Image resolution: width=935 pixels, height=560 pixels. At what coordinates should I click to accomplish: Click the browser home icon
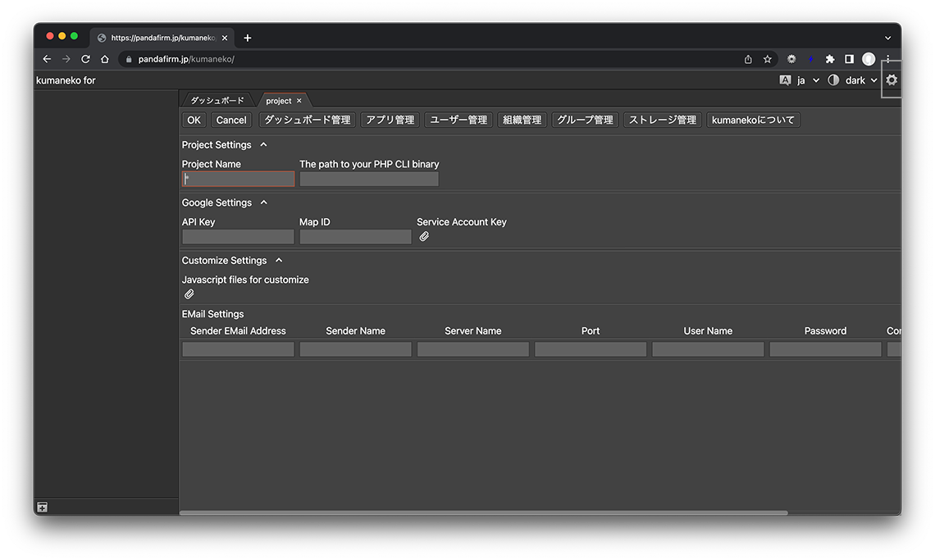click(105, 59)
